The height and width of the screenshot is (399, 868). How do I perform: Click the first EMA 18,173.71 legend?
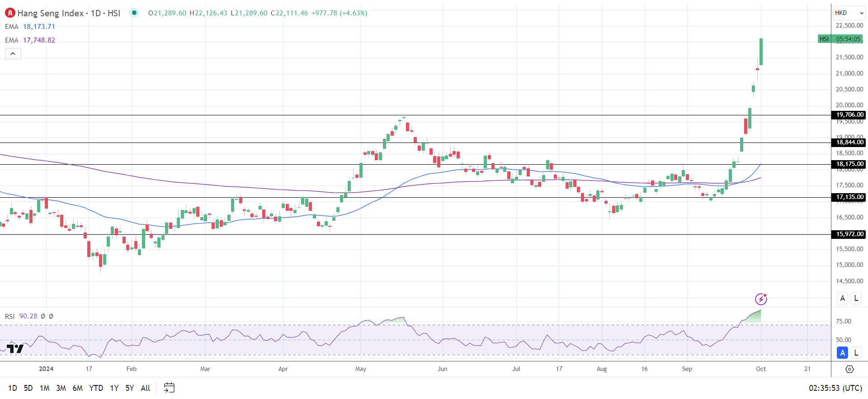pyautogui.click(x=30, y=27)
